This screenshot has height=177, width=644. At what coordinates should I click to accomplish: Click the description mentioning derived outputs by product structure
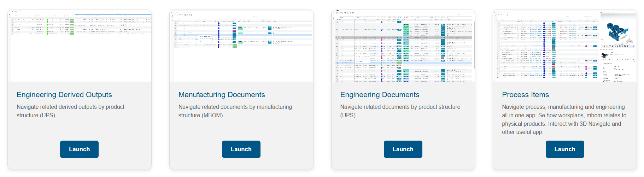pyautogui.click(x=70, y=111)
